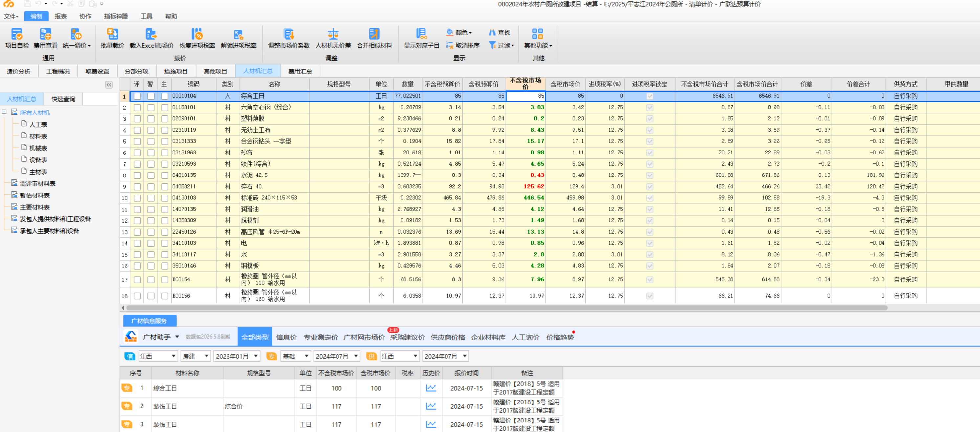Open the 批量载价 batch price loading tool
The height and width of the screenshot is (432, 980).
pyautogui.click(x=112, y=38)
